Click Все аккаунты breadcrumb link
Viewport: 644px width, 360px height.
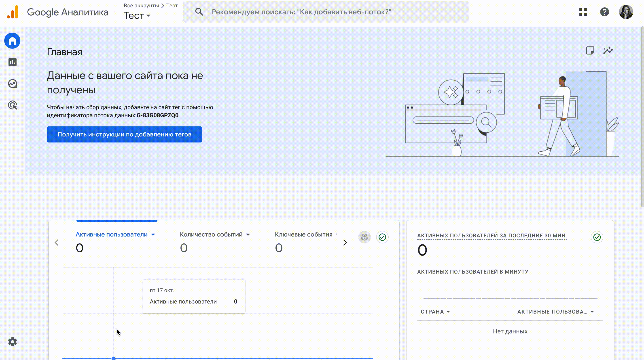pyautogui.click(x=141, y=6)
